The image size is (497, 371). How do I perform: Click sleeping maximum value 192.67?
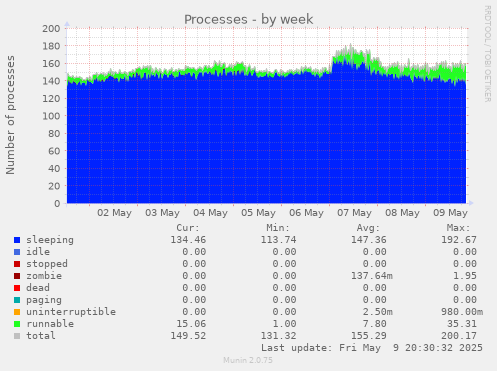(x=459, y=240)
